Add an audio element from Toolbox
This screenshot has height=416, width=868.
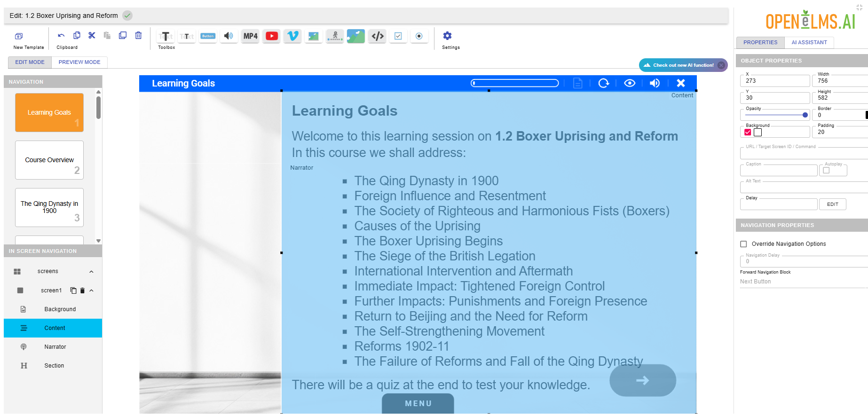229,36
